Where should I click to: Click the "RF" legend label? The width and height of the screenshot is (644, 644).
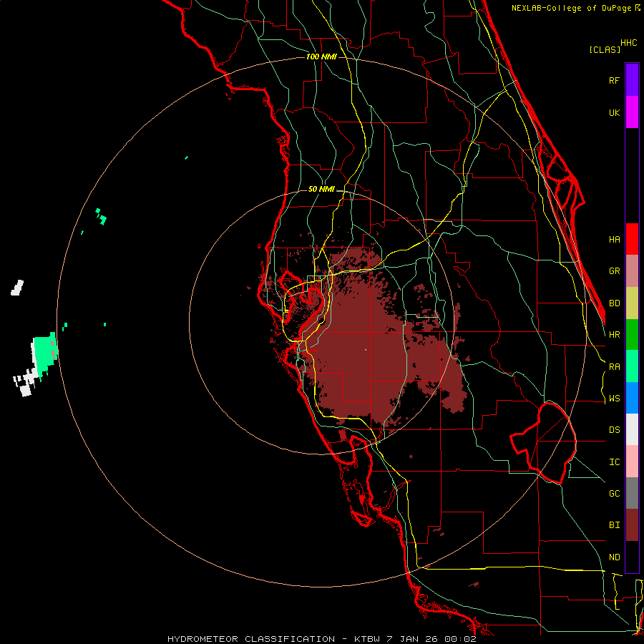coord(614,80)
